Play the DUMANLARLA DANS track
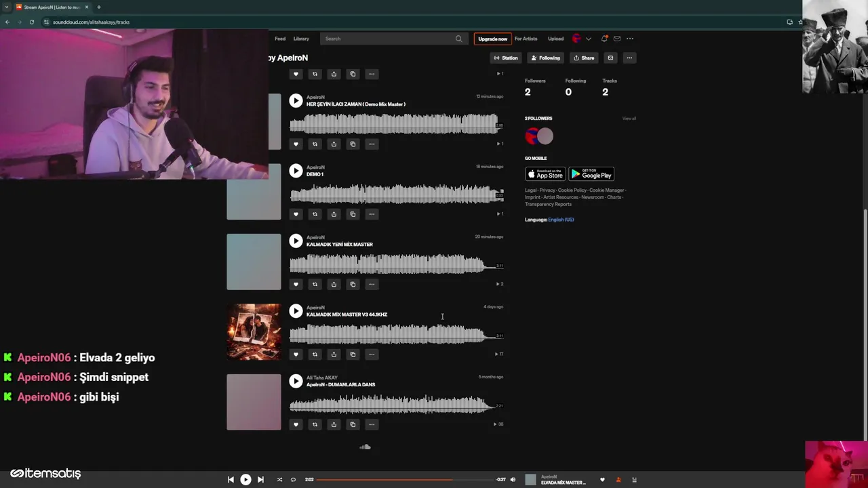The image size is (868, 488). (x=296, y=381)
